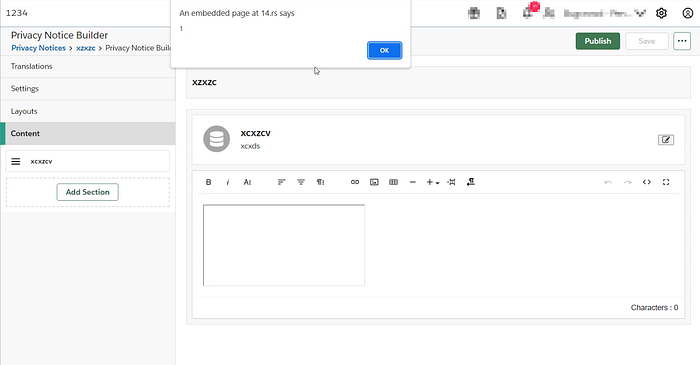Click the Characters : 0 counter
The width and height of the screenshot is (700, 365).
pyautogui.click(x=654, y=307)
